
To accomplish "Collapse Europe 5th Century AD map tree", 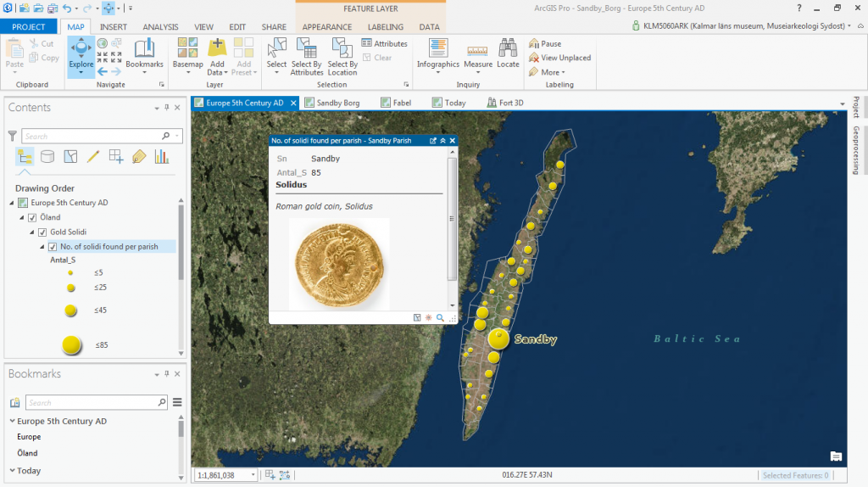I will tap(12, 203).
